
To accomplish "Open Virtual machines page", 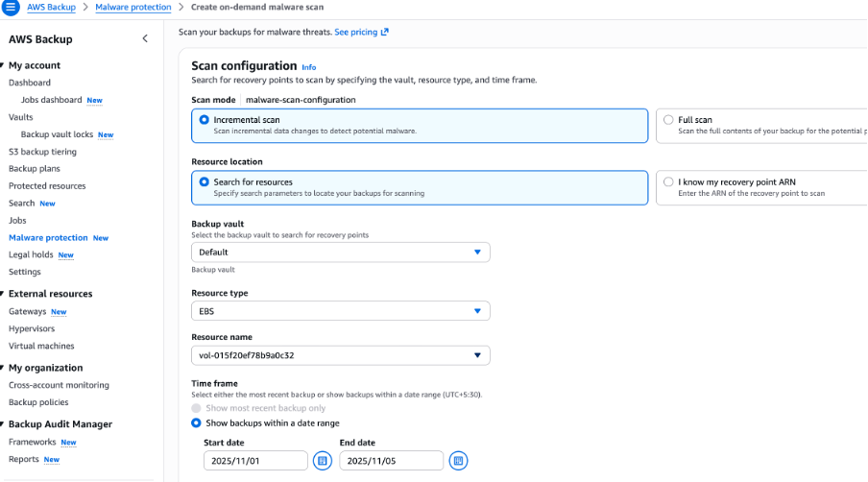I will pyautogui.click(x=41, y=346).
